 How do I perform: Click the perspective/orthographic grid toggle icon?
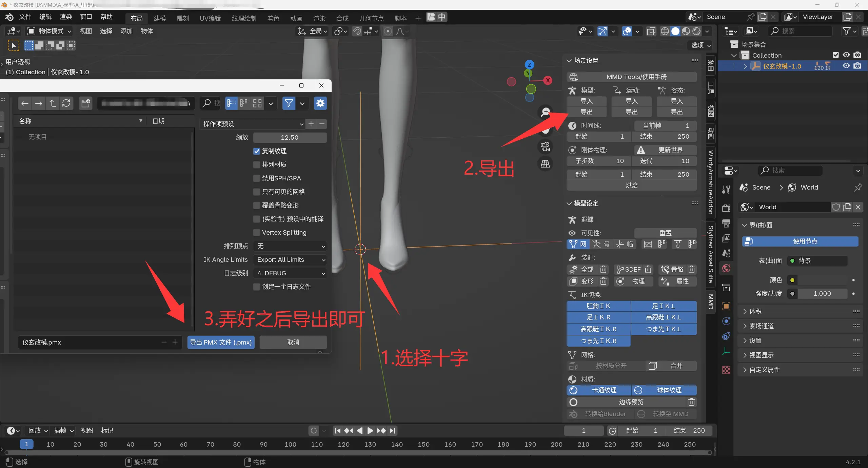pyautogui.click(x=545, y=164)
